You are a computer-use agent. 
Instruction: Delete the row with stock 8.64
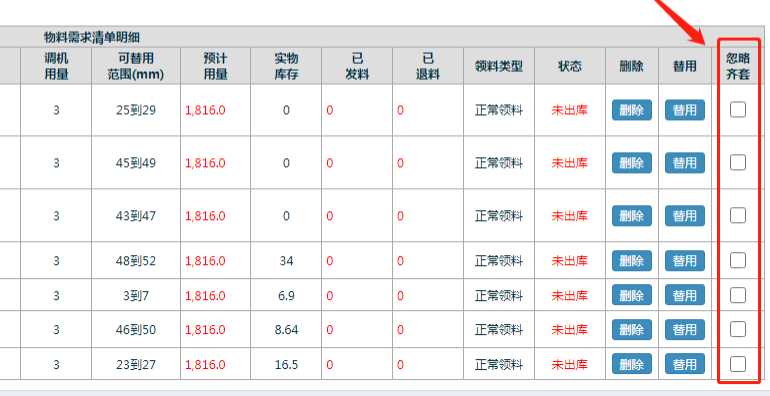[632, 329]
